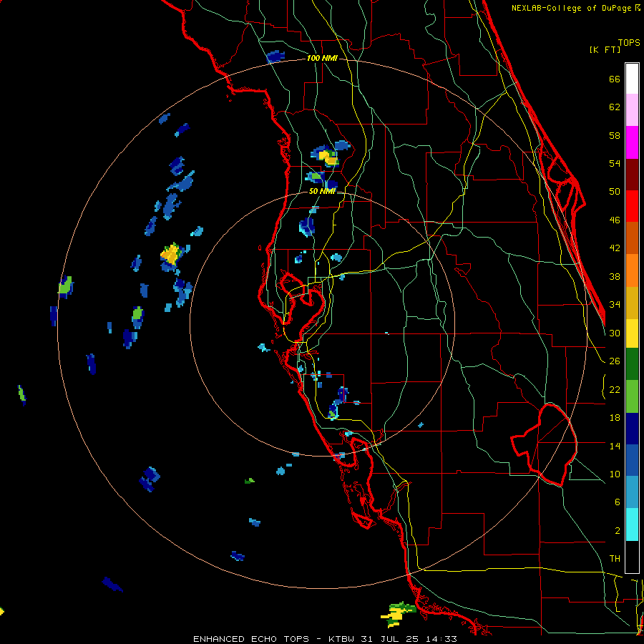Click the yellow echo cell offshore in the Gulf
The height and width of the screenshot is (644, 644).
(x=170, y=253)
